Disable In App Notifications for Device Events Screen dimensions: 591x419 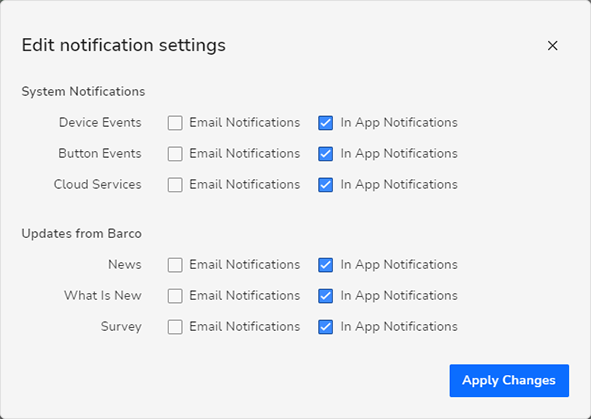325,123
